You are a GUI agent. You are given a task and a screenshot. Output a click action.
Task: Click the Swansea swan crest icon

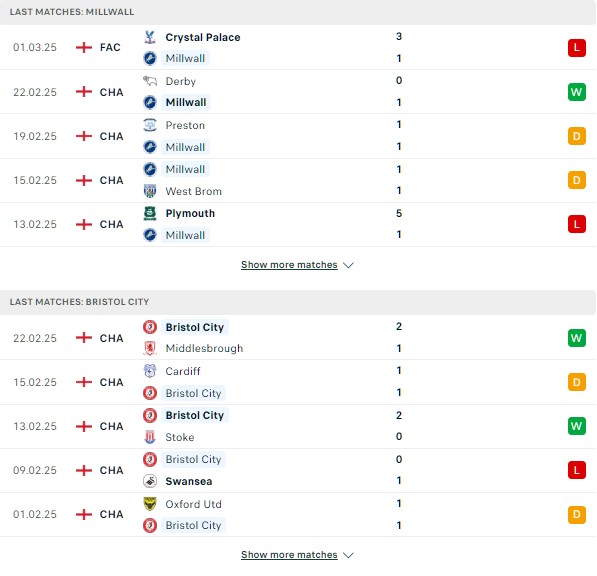click(x=150, y=481)
